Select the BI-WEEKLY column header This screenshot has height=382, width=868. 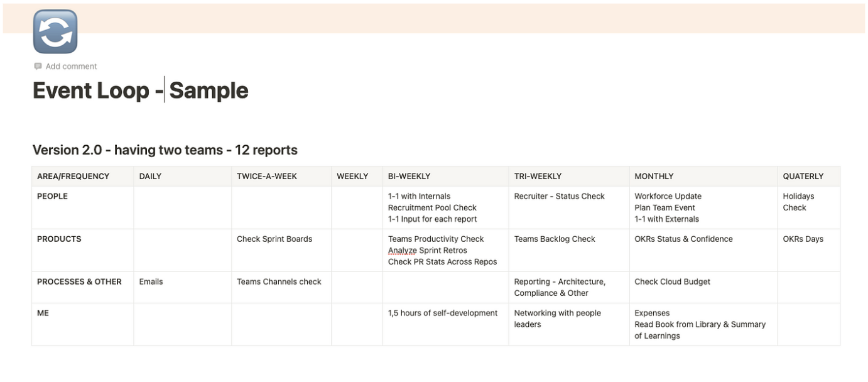[x=410, y=177]
